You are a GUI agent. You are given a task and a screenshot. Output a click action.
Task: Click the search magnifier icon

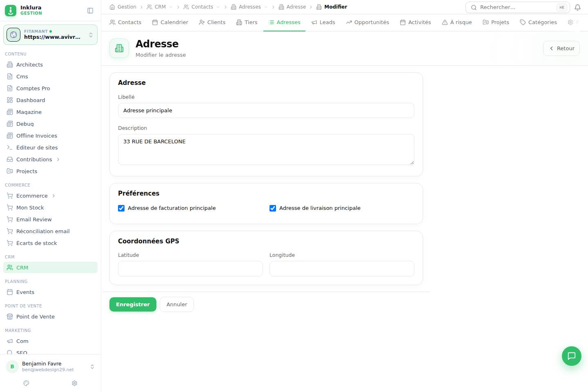(474, 7)
